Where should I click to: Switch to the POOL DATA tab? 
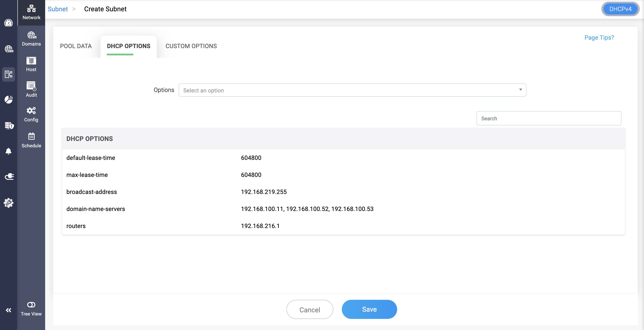76,46
